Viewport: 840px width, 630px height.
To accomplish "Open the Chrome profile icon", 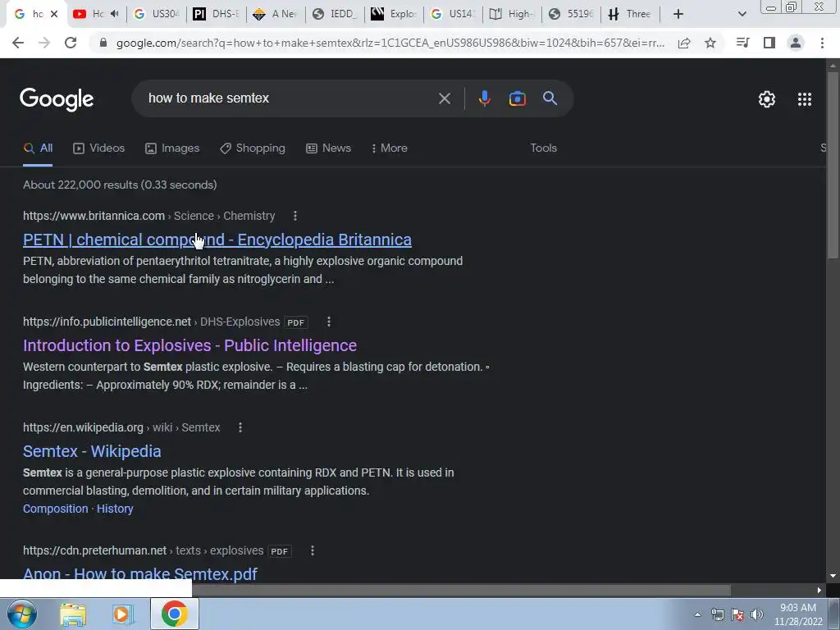I will (796, 43).
